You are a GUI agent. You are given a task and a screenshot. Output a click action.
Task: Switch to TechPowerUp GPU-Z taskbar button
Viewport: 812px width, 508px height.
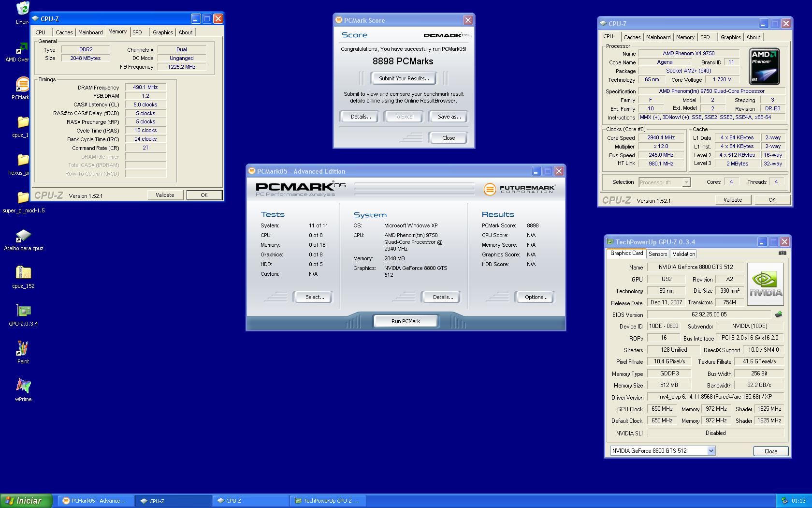pyautogui.click(x=327, y=501)
